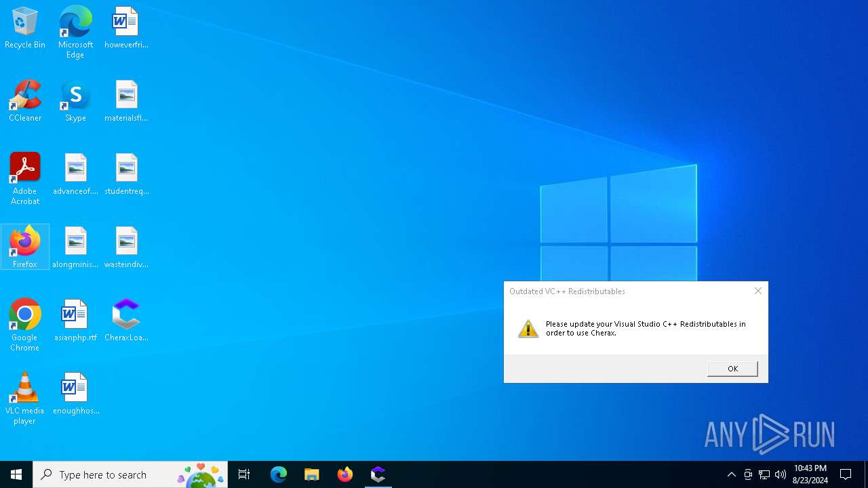868x488 pixels.
Task: Select the studentreq... image file icon
Action: (x=126, y=175)
